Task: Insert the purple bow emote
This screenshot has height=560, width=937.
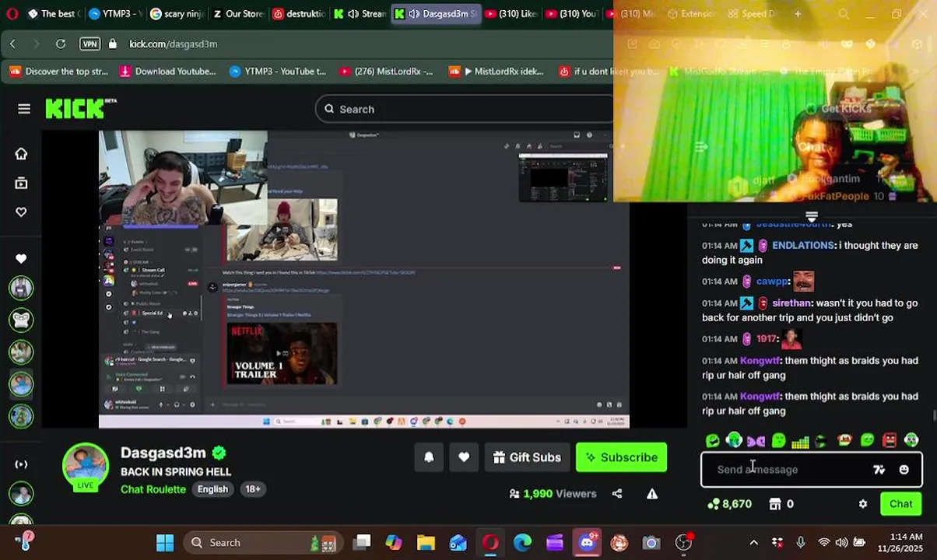Action: coord(756,441)
